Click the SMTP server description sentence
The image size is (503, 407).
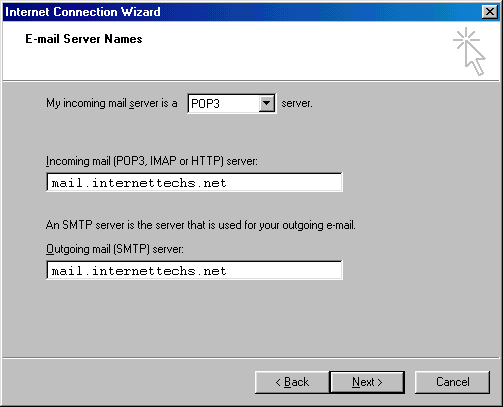201,225
